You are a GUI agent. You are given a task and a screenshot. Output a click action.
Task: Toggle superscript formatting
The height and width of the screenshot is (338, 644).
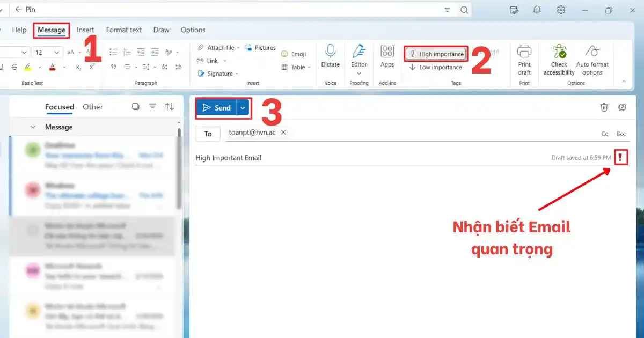[92, 67]
